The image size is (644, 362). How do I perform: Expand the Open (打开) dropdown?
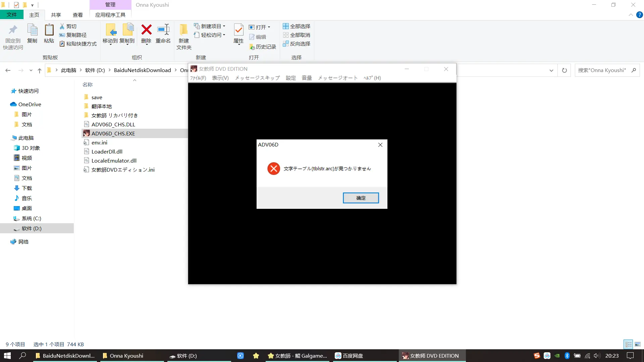(269, 27)
